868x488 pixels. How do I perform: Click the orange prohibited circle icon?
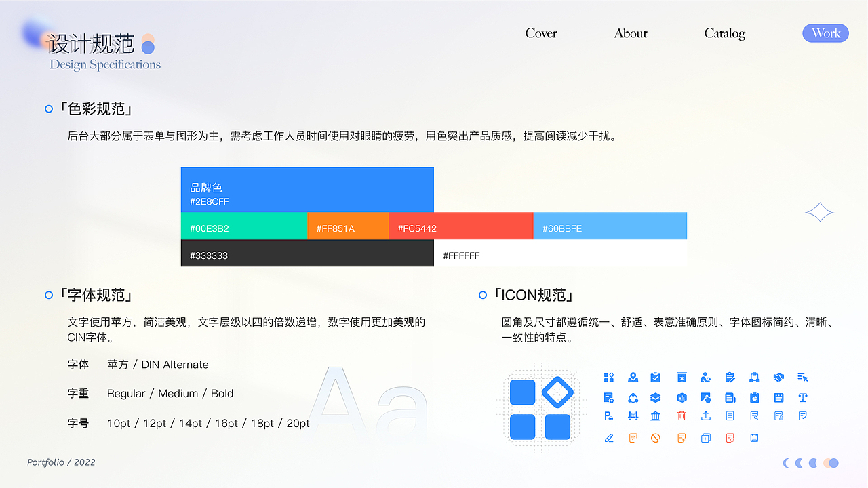[655, 439]
